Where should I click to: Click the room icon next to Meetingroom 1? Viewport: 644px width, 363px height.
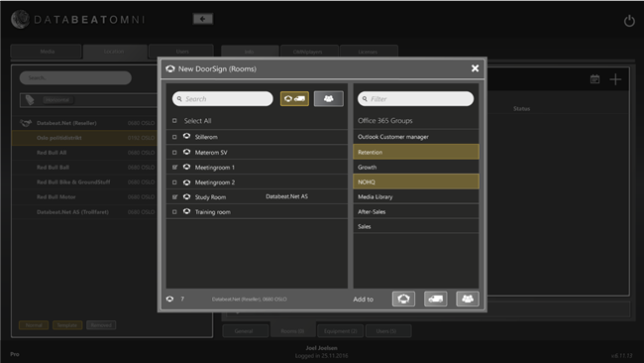click(x=186, y=167)
